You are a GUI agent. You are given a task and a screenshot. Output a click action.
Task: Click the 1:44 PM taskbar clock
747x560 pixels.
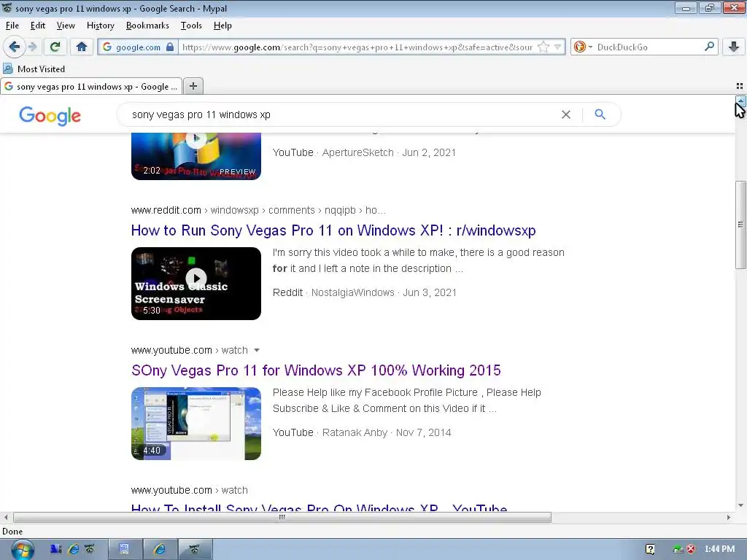(x=719, y=549)
